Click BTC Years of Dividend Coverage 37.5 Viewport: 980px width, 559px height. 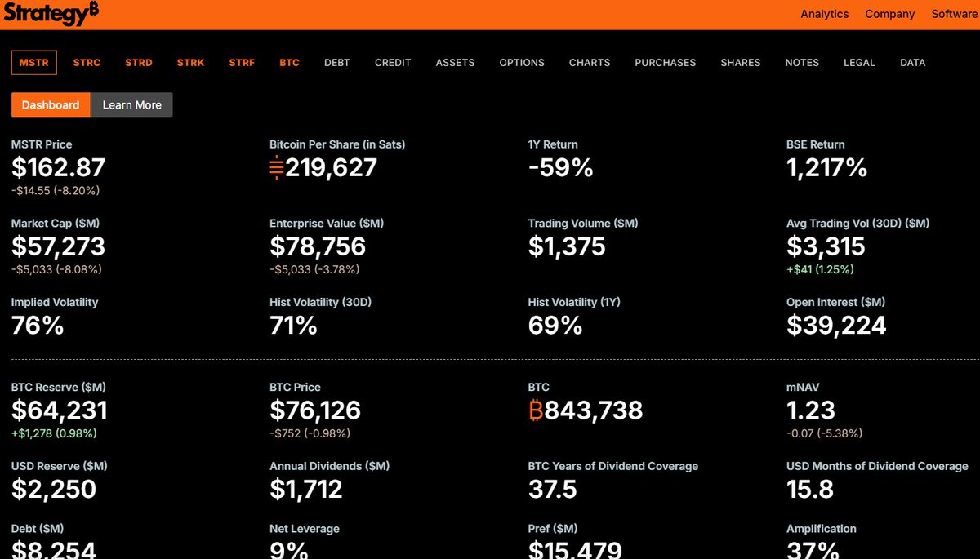pos(553,490)
